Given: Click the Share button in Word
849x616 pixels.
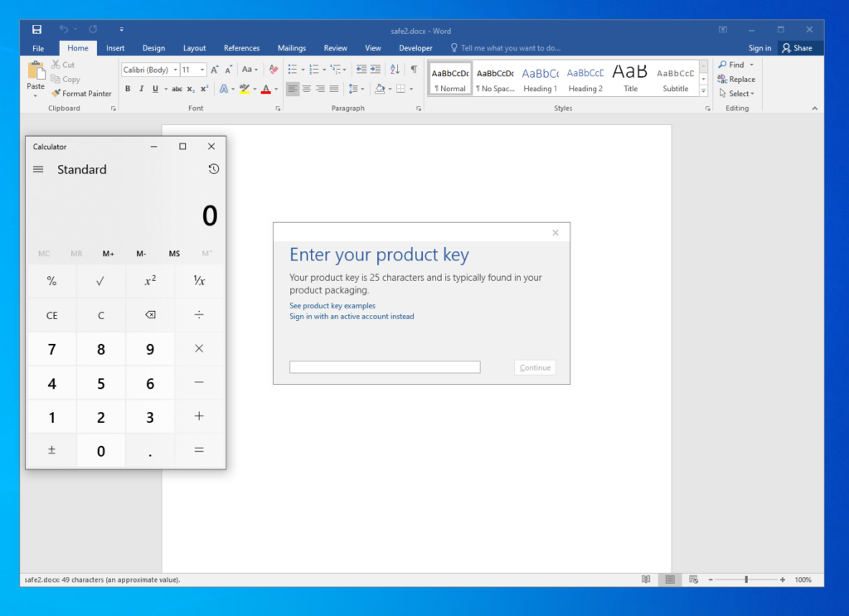Looking at the screenshot, I should point(797,48).
